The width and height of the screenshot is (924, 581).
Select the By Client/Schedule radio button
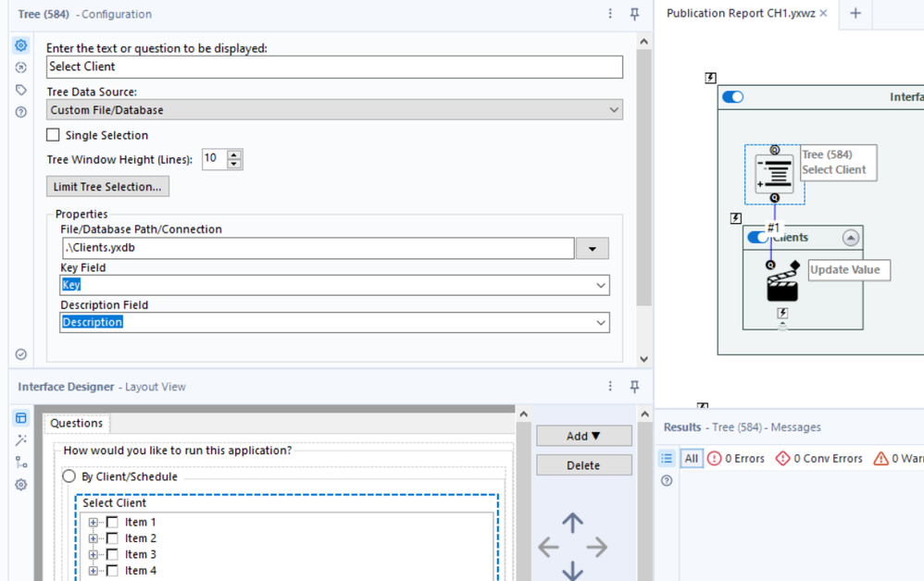pyautogui.click(x=69, y=476)
